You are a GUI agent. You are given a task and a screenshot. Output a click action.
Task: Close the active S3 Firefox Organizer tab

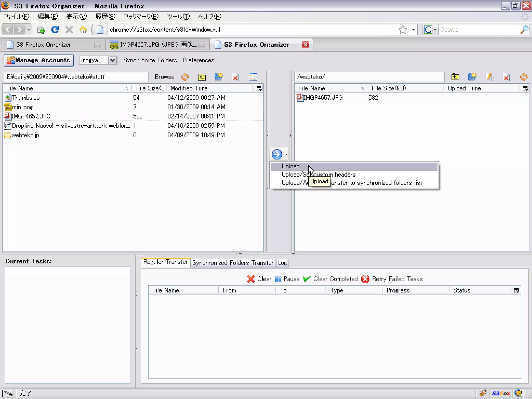pos(305,45)
